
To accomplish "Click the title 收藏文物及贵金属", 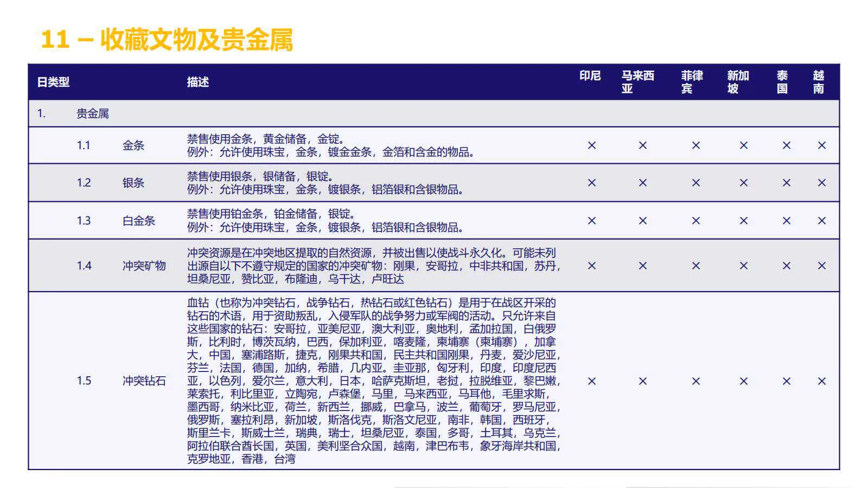I will (168, 38).
